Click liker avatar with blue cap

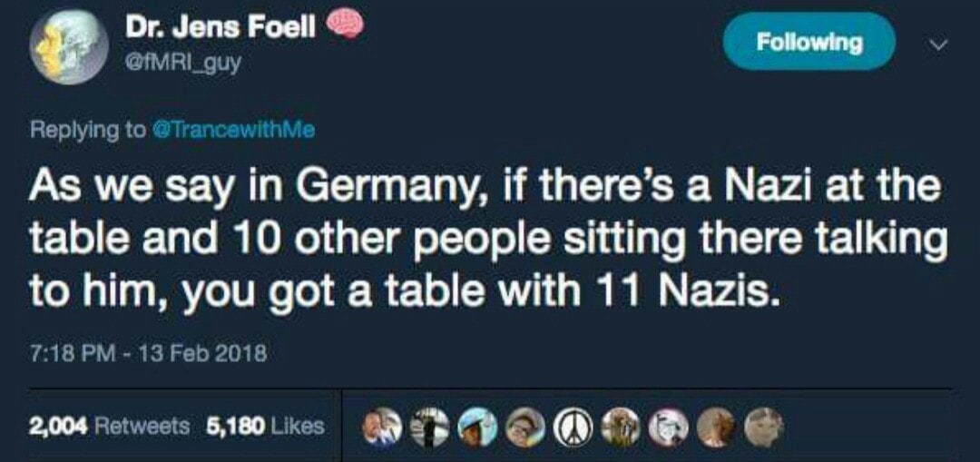[478, 428]
